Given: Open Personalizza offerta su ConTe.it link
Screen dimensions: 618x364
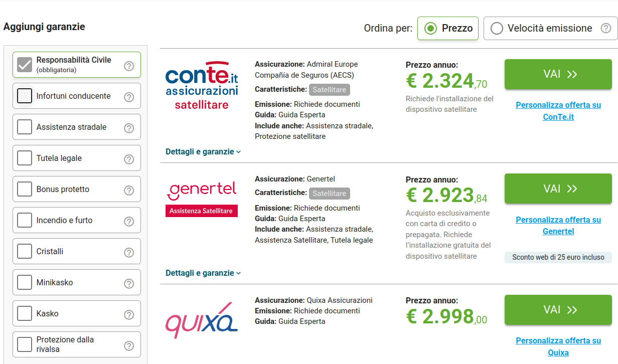Looking at the screenshot, I should pos(558,111).
